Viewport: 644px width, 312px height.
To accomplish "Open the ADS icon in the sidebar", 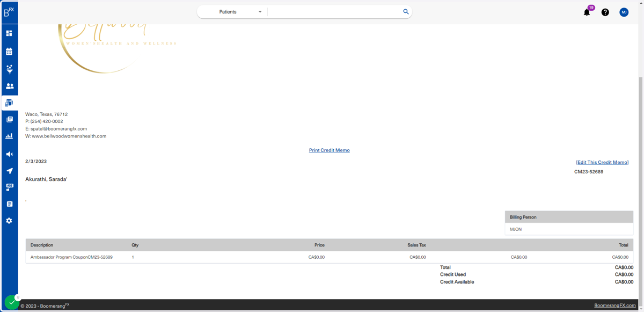I will [x=9, y=187].
